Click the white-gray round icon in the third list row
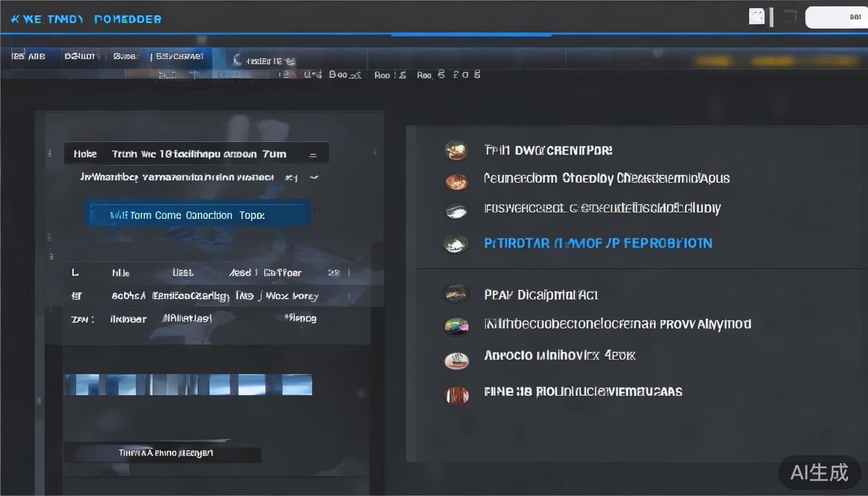This screenshot has width=868, height=496. 456,211
